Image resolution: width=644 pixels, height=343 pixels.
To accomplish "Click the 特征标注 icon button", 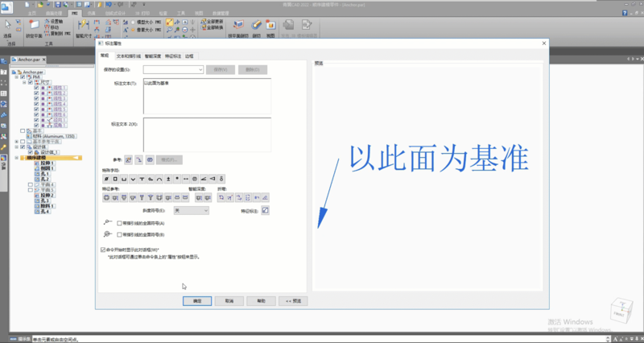I will click(265, 210).
